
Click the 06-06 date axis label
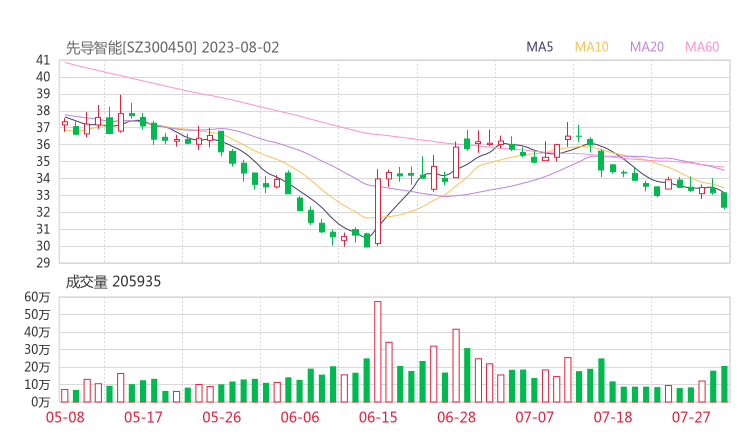(300, 417)
